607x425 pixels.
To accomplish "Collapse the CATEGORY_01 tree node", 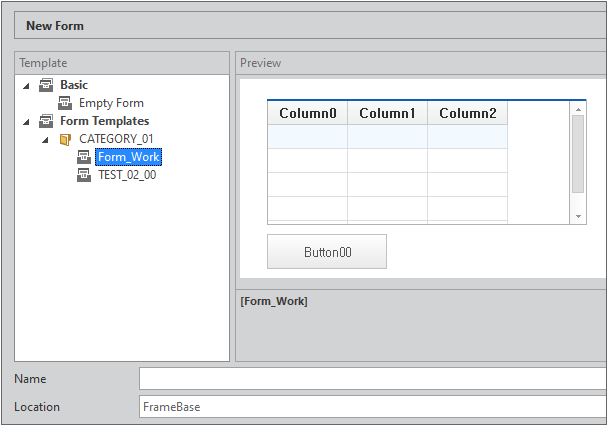I will pos(45,139).
